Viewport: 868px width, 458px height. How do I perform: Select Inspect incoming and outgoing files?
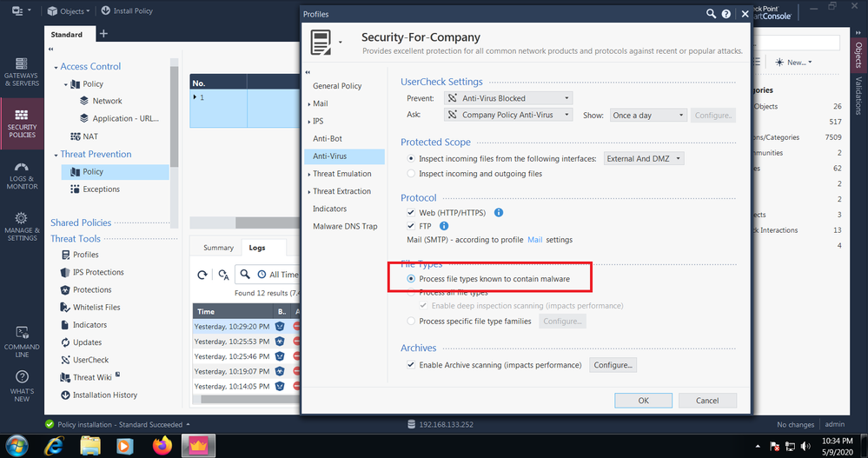411,174
